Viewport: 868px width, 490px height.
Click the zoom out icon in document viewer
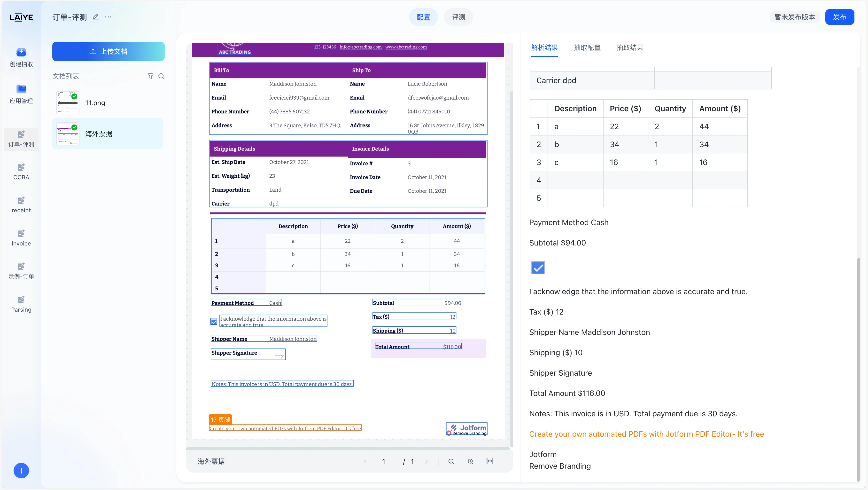pos(451,461)
